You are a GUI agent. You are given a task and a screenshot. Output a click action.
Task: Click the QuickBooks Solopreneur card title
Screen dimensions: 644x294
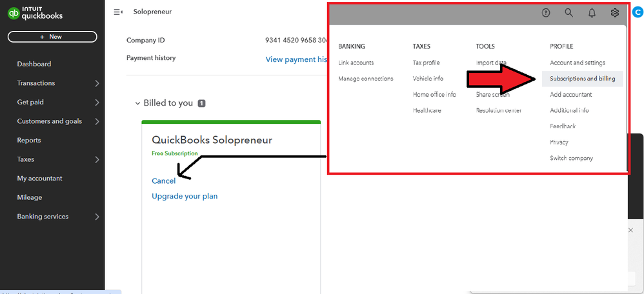click(212, 140)
